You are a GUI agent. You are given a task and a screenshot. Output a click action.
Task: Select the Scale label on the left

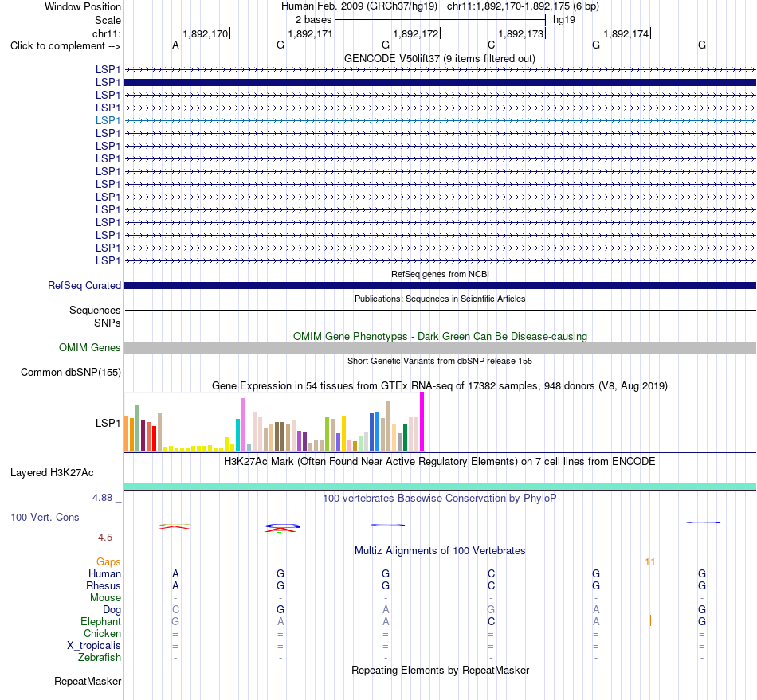[x=108, y=20]
